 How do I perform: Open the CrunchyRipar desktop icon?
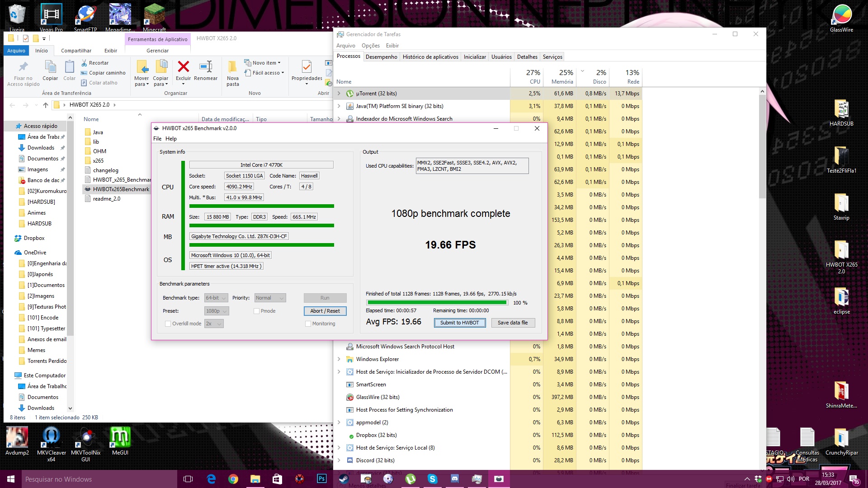[841, 441]
